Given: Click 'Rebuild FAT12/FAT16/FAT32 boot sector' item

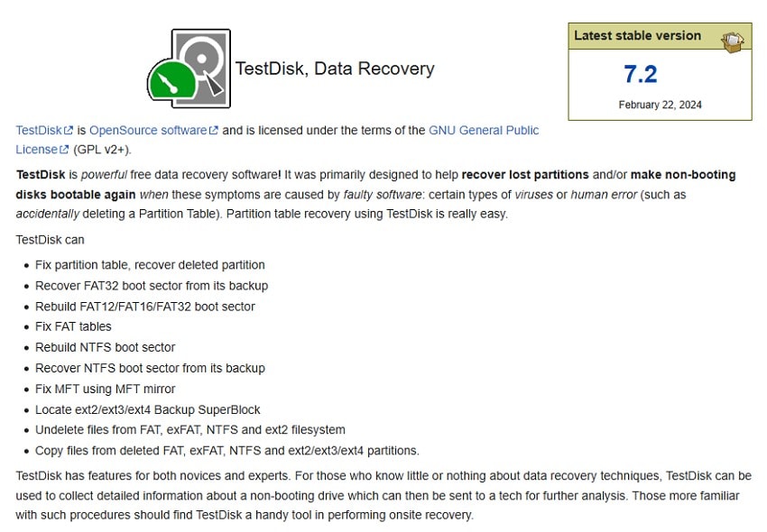Looking at the screenshot, I should click(x=144, y=307).
